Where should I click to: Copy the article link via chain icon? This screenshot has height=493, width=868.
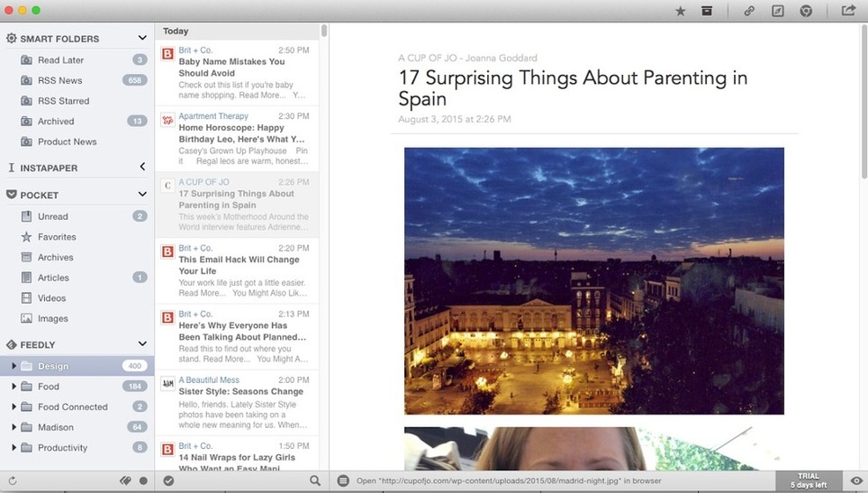click(749, 11)
